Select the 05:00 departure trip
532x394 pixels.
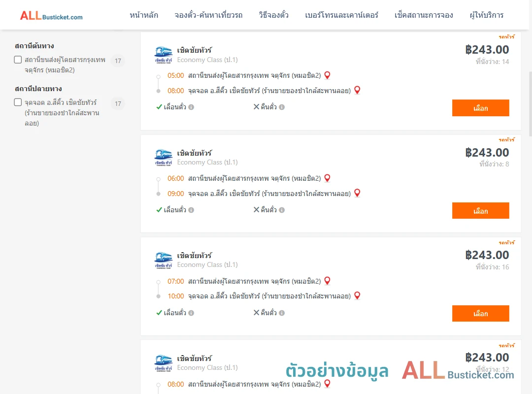(480, 108)
